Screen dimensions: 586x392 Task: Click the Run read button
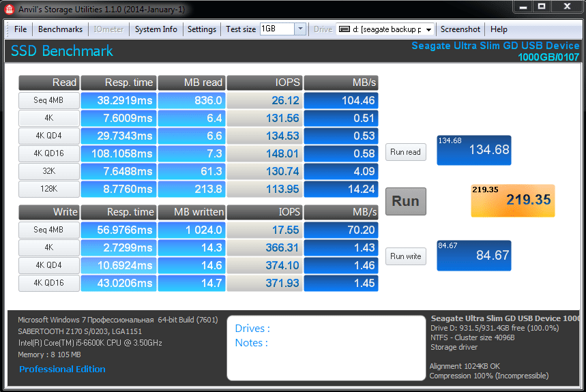405,152
